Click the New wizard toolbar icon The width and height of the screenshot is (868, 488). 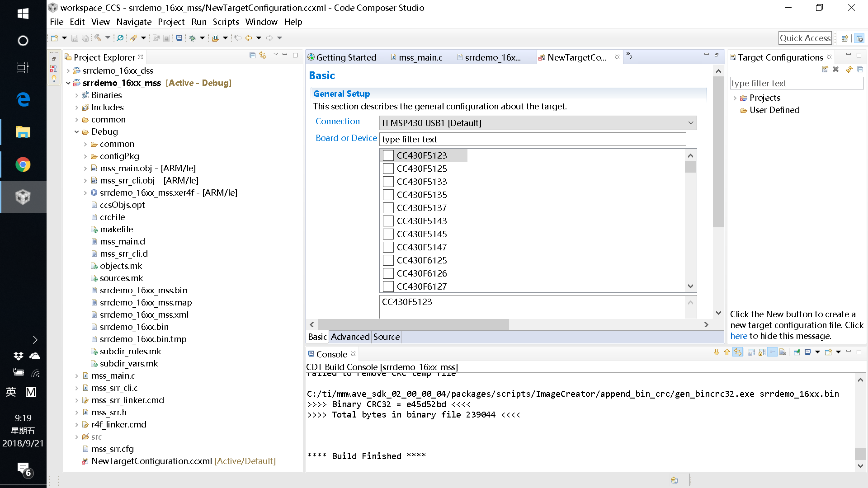tap(54, 38)
